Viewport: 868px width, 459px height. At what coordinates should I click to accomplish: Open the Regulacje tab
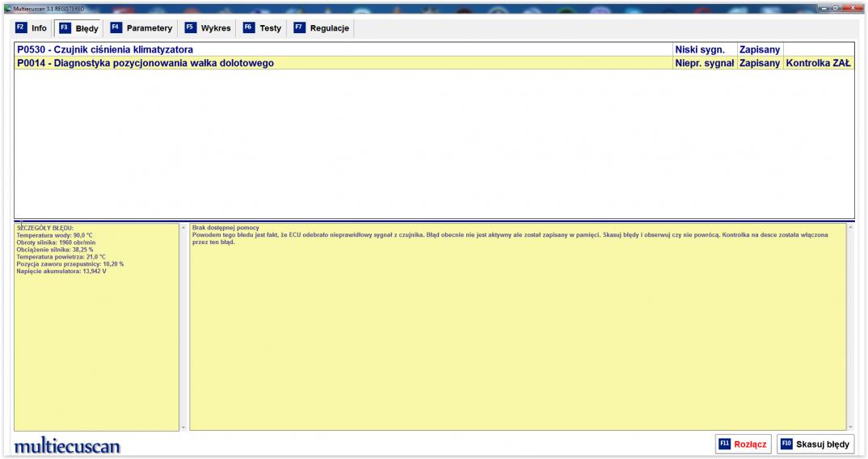[322, 28]
